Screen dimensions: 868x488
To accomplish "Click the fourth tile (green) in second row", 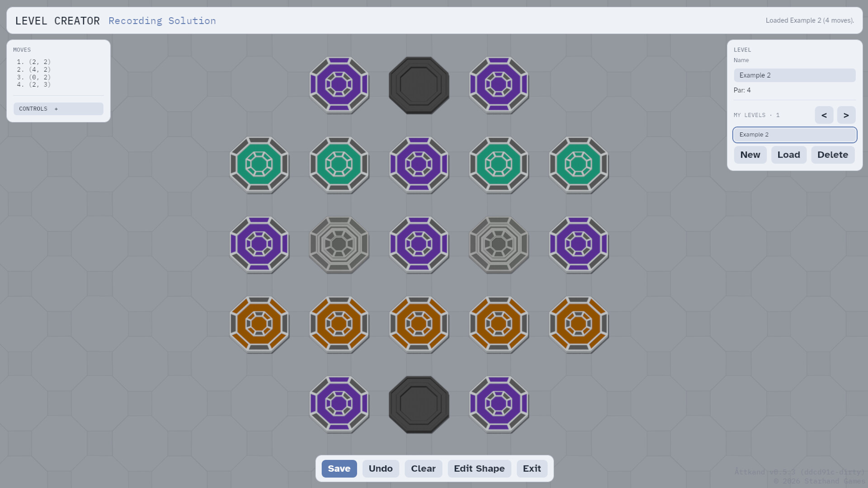I will (499, 165).
